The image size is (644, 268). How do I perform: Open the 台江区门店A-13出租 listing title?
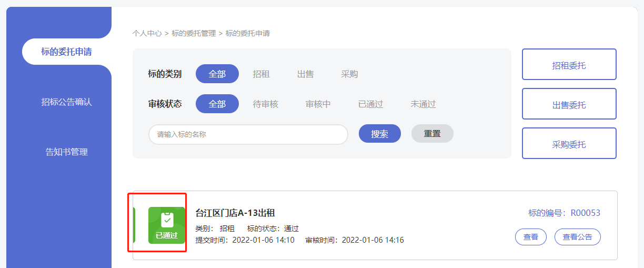coord(235,213)
